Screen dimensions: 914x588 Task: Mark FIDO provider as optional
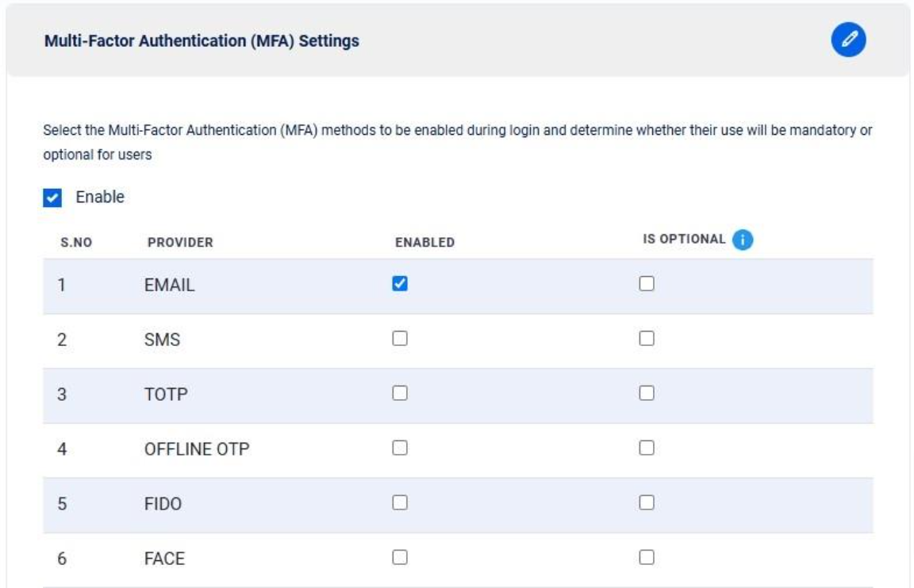647,503
